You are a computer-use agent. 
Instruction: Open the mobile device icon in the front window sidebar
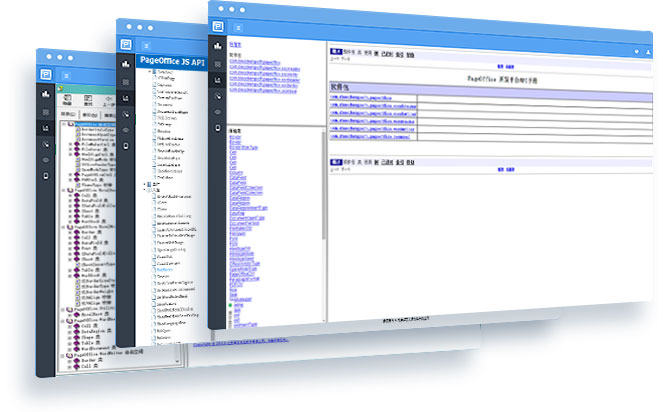tap(218, 128)
